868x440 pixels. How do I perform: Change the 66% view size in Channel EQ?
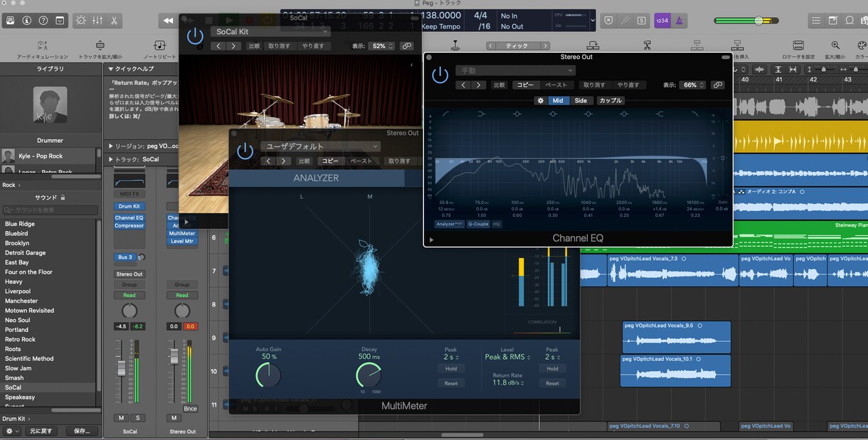[693, 85]
